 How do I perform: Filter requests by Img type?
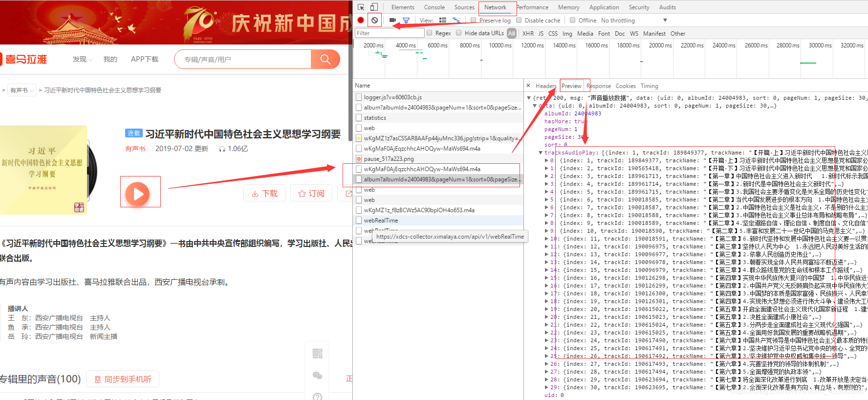coord(567,33)
